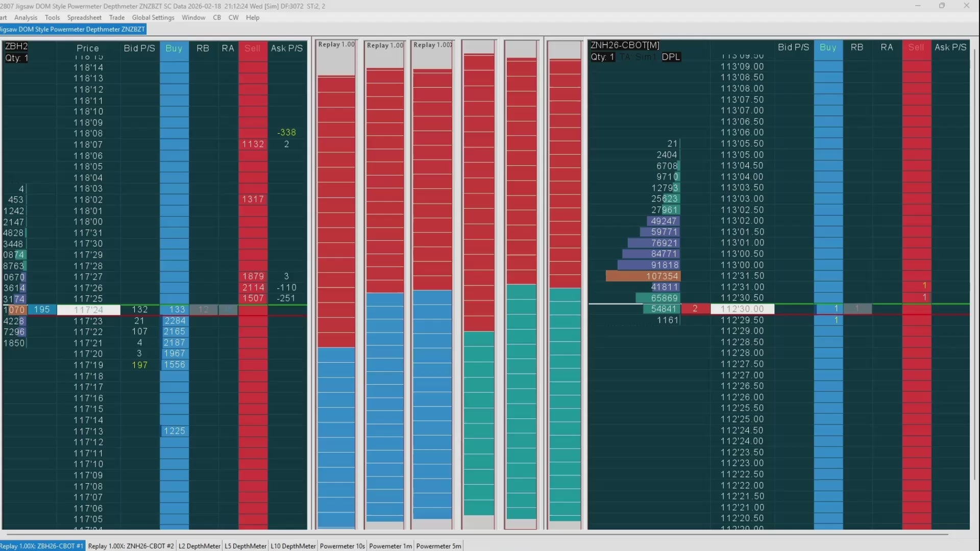Click the Price column header in ZBH2 DOM

point(88,48)
